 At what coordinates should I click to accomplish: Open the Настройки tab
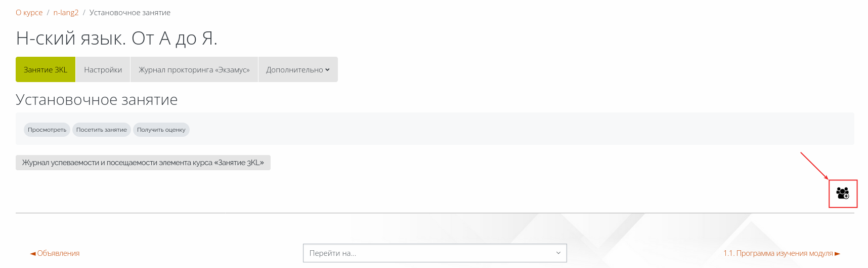pos(103,69)
